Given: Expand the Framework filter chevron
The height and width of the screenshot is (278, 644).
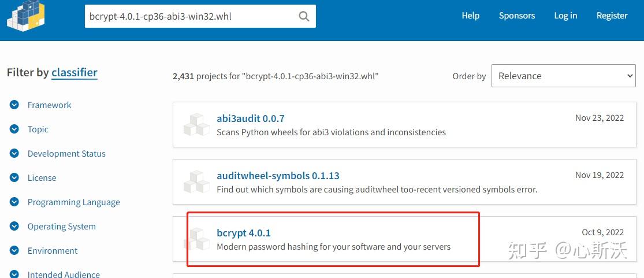Looking at the screenshot, I should click(14, 105).
